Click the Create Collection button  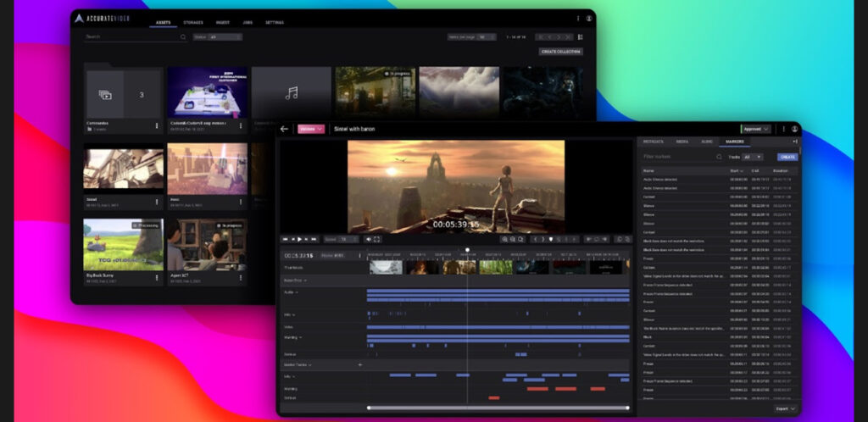pyautogui.click(x=561, y=52)
